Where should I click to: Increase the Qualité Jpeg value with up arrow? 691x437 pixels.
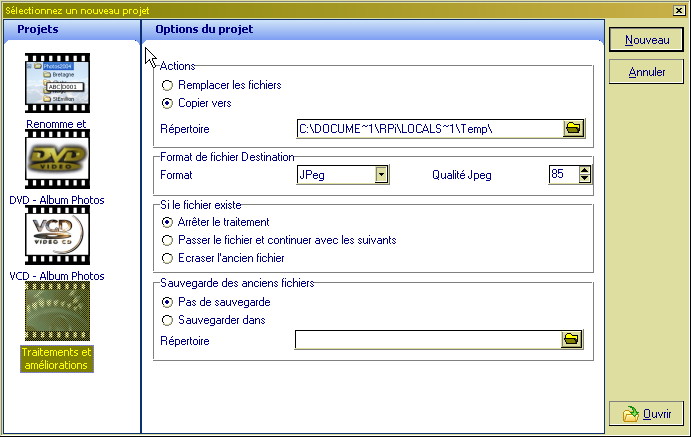click(x=585, y=170)
